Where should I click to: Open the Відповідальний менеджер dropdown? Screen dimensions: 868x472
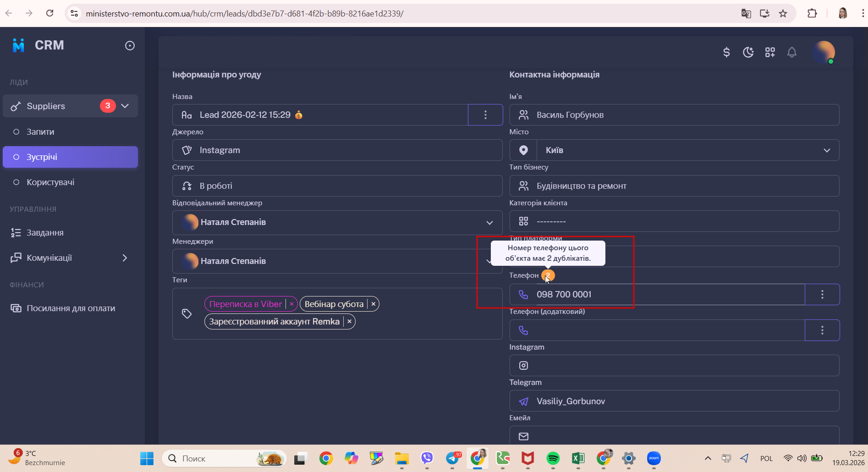point(337,222)
